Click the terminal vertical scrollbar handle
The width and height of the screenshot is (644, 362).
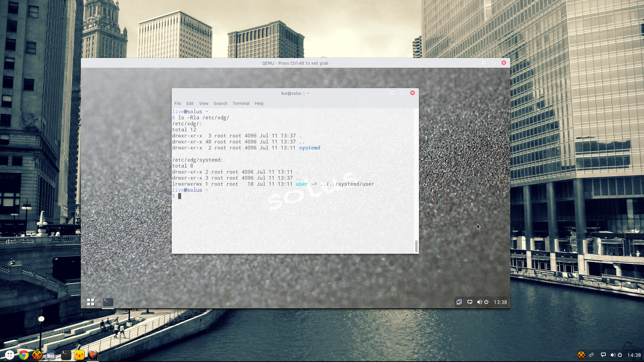point(416,246)
